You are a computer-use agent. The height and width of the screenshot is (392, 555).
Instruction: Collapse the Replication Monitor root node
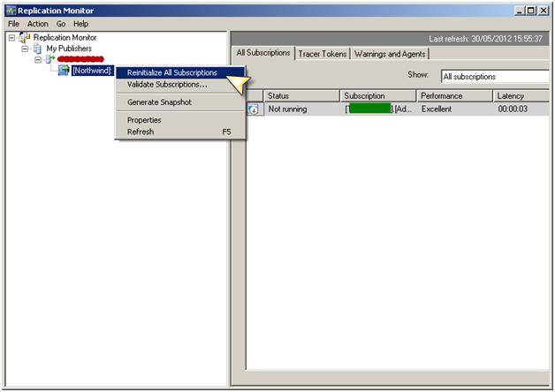point(11,37)
